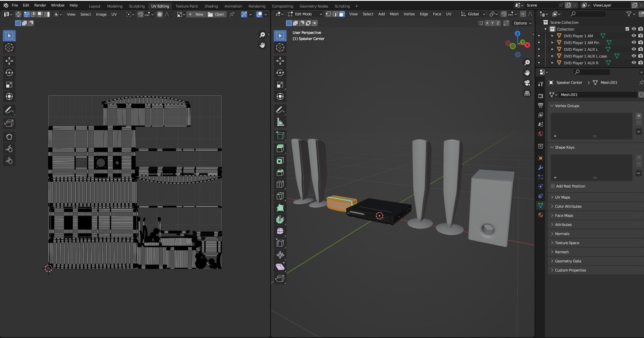Select the Move tool in 3D viewport
The image size is (644, 338).
(x=280, y=61)
